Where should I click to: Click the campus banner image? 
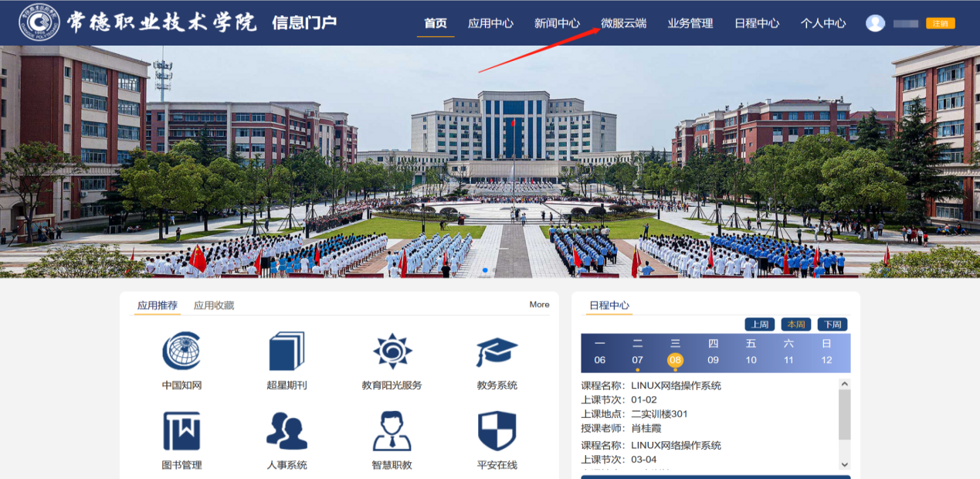click(x=490, y=161)
